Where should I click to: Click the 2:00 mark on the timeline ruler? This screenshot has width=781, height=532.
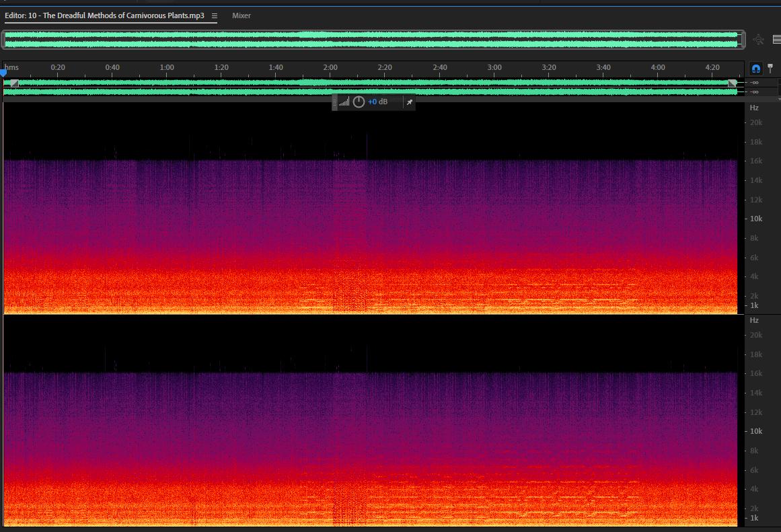click(x=330, y=67)
